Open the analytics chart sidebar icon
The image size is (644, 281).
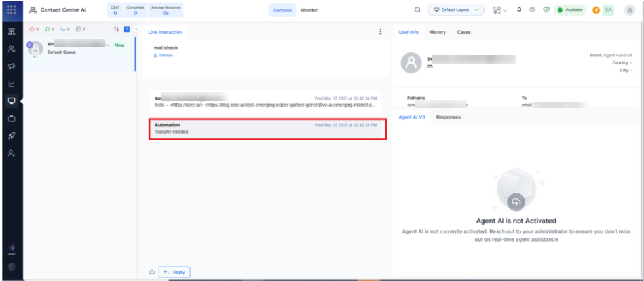click(11, 84)
